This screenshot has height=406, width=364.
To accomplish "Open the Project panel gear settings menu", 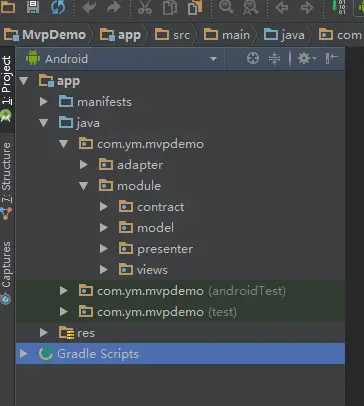I will (306, 59).
